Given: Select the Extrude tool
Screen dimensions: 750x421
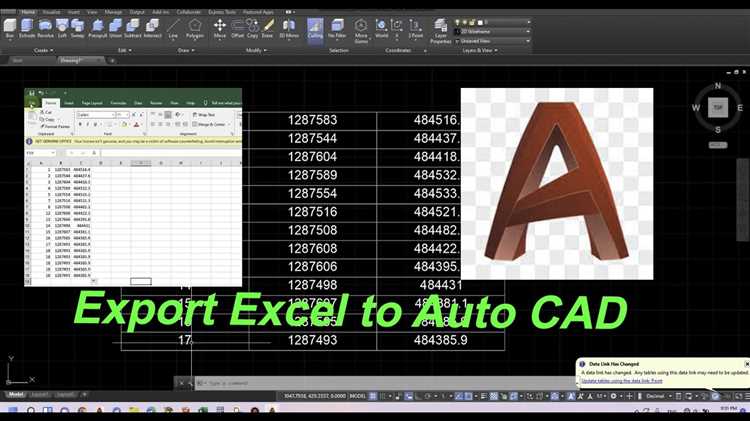Looking at the screenshot, I should click(27, 28).
